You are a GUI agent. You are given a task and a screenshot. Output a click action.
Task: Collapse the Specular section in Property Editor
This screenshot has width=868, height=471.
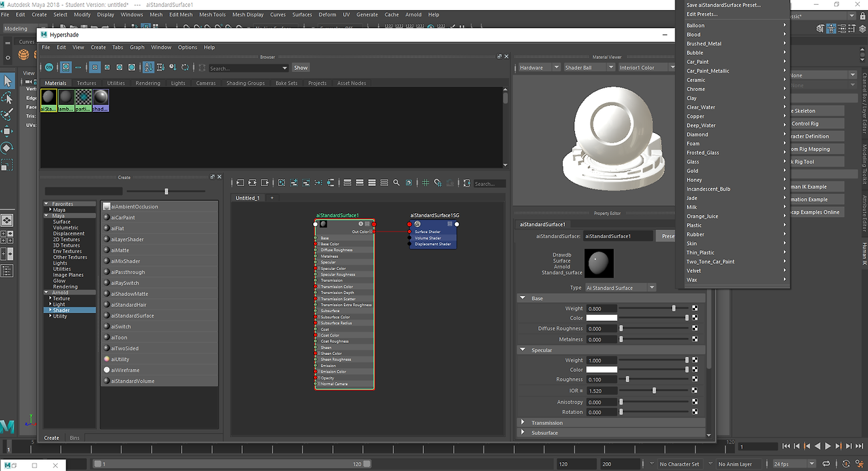click(522, 350)
